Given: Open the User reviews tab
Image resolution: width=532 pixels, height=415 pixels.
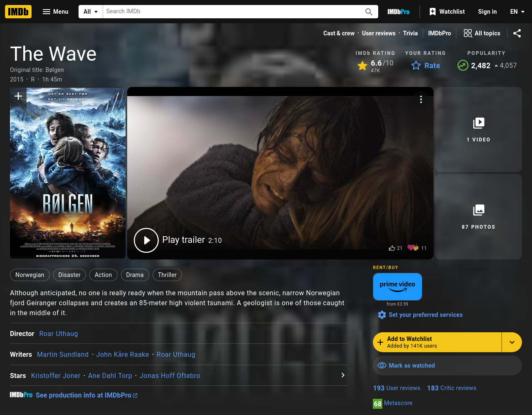Looking at the screenshot, I should pyautogui.click(x=379, y=33).
